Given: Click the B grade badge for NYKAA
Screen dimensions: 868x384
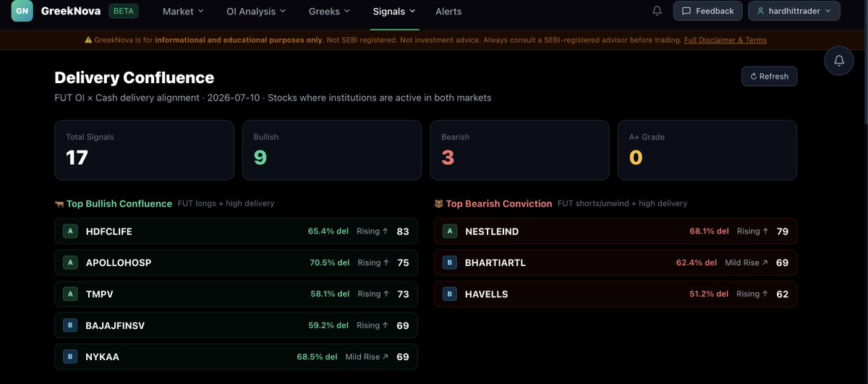Looking at the screenshot, I should [70, 357].
